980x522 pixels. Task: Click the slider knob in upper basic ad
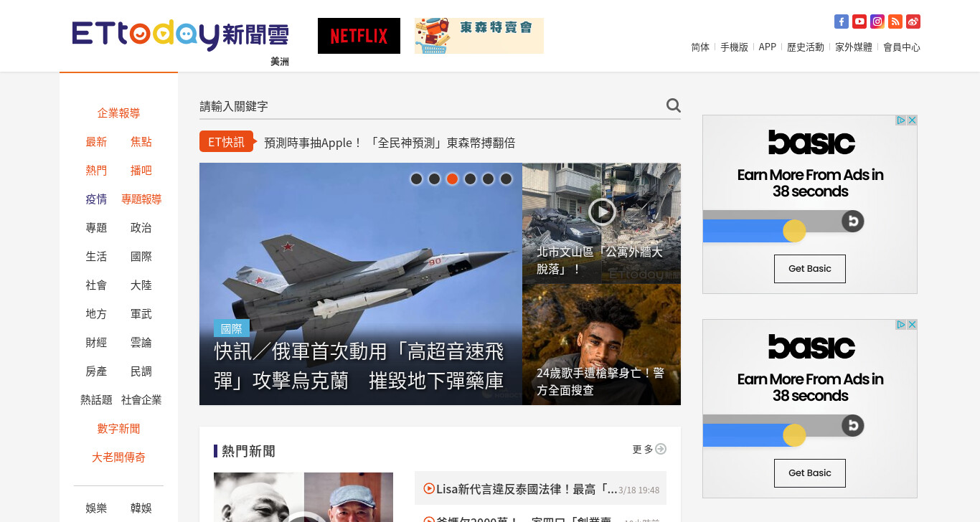tap(793, 230)
